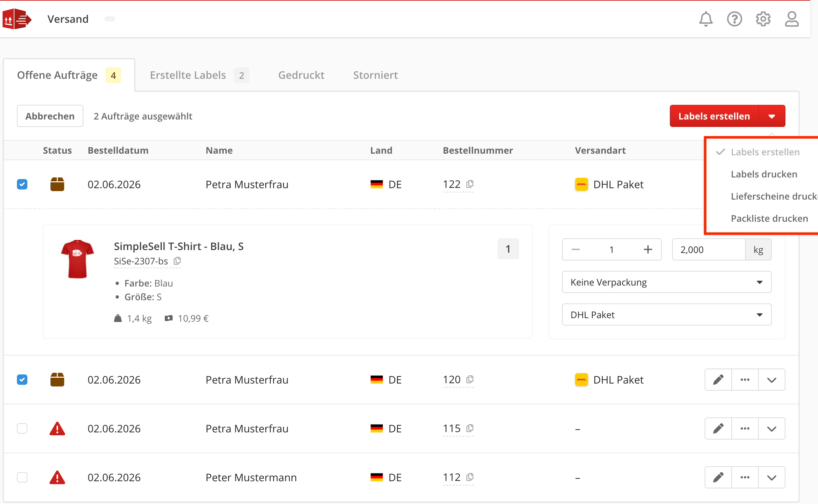Edit order 115 with pencil icon
The image size is (818, 504).
pyautogui.click(x=718, y=428)
